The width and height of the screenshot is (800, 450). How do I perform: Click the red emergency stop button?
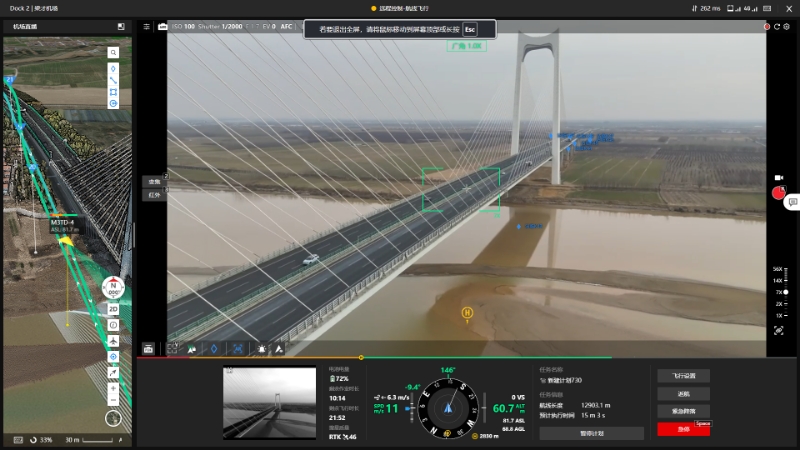(684, 429)
